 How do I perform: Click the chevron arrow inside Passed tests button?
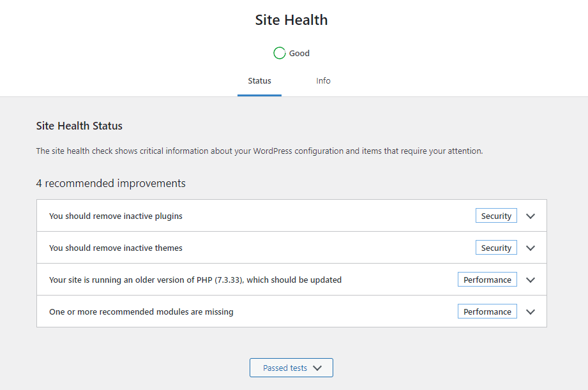tap(317, 368)
